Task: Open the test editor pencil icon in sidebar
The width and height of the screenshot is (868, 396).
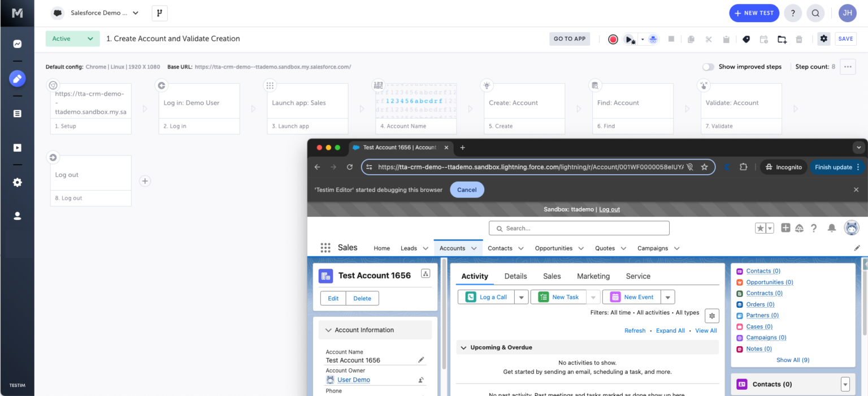Action: click(17, 79)
